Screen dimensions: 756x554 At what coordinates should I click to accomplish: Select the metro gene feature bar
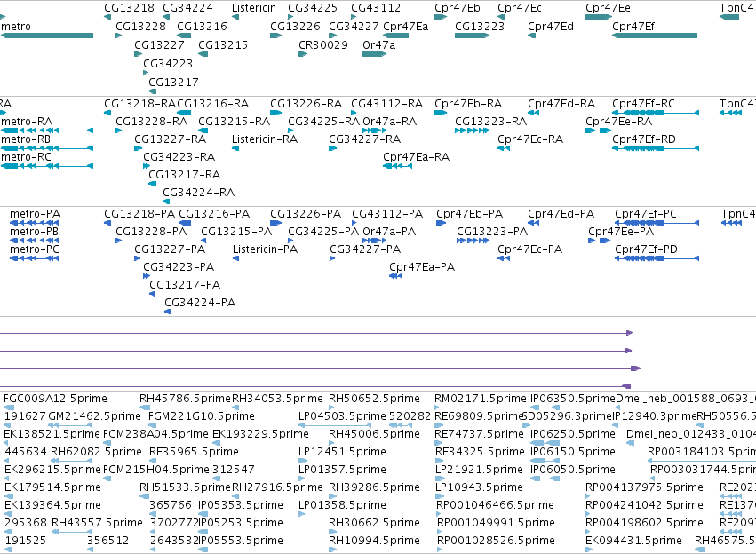click(47, 36)
